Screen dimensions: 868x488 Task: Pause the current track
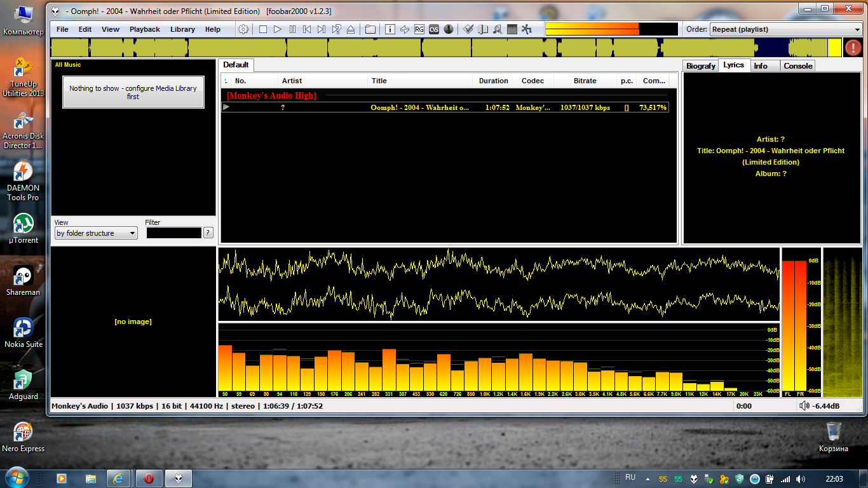click(292, 29)
